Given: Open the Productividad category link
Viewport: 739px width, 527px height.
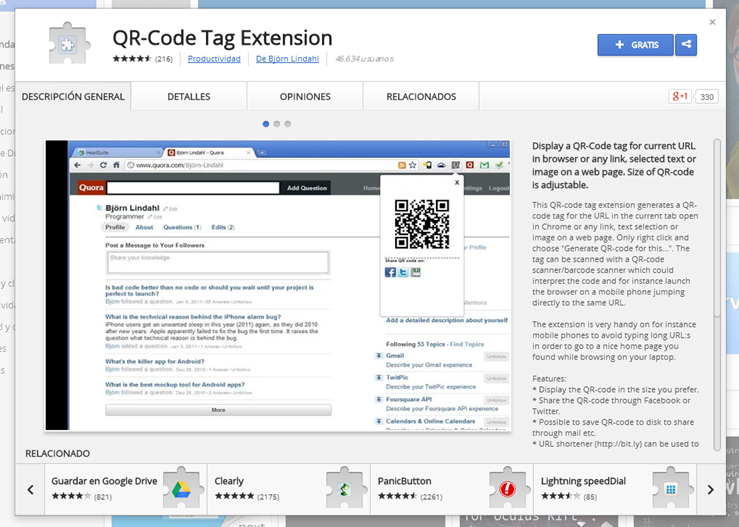Looking at the screenshot, I should (214, 59).
